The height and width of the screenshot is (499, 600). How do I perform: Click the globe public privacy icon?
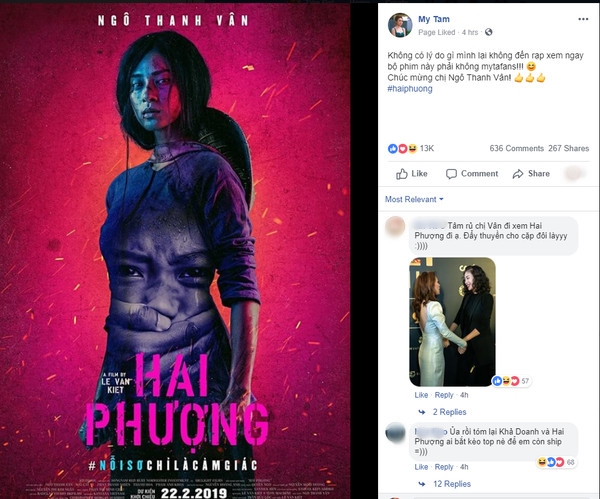coord(489,32)
